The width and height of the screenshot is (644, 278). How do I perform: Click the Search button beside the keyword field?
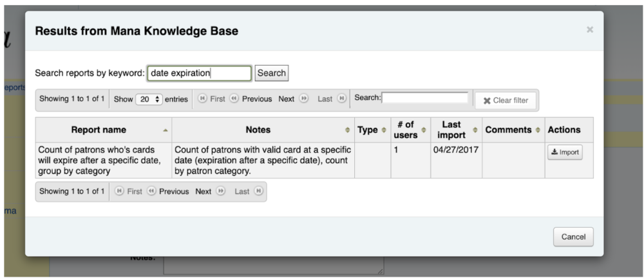click(x=272, y=73)
